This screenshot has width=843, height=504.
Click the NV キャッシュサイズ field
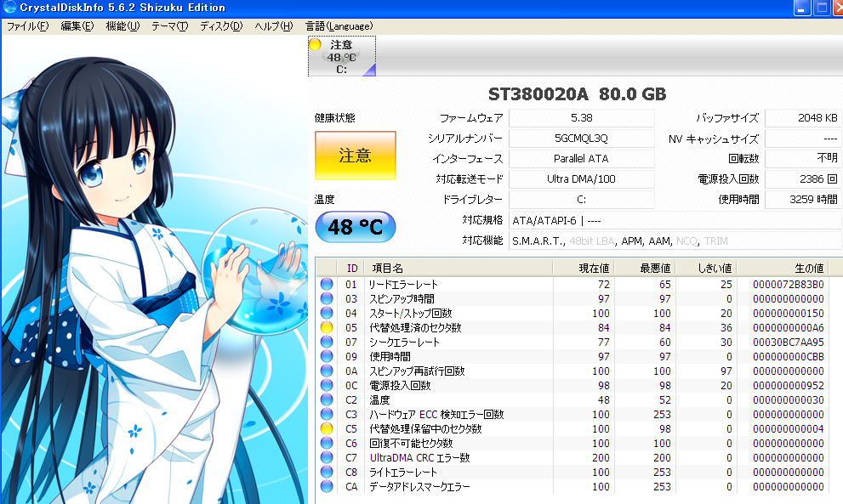[803, 138]
